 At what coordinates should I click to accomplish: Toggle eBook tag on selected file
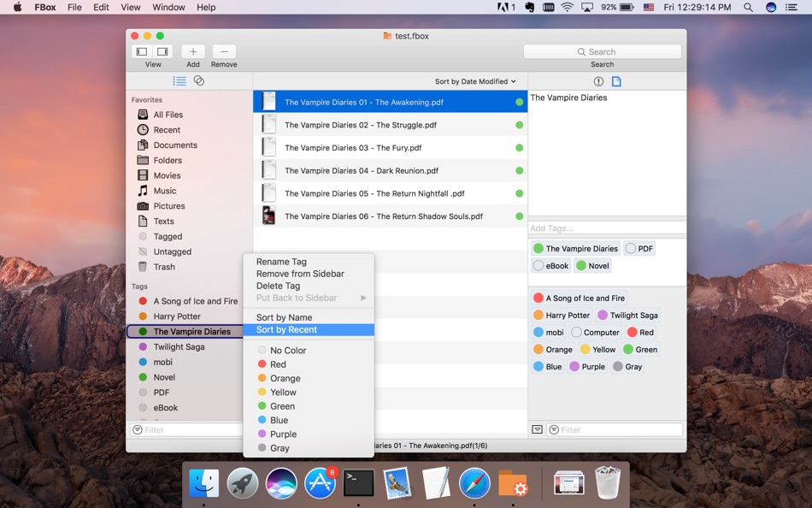click(551, 266)
